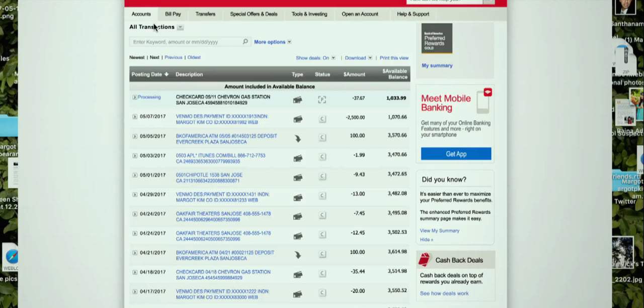Screen dimensions: 644x308
Task: Click cleared status icon for 04/29/2017 row
Action: click(x=323, y=196)
